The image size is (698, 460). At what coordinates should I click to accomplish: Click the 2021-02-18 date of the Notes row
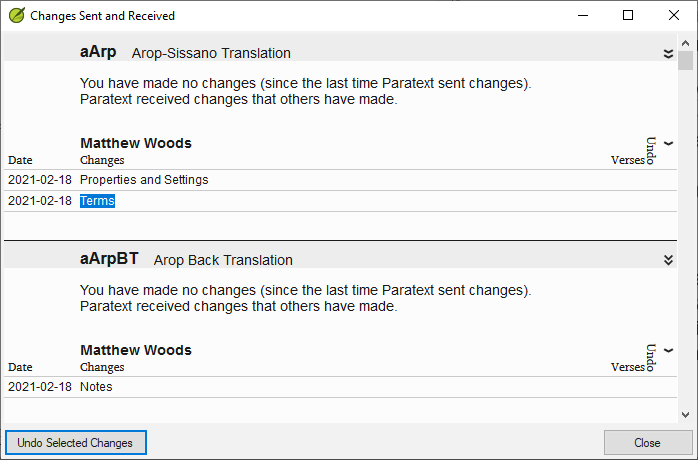[40, 387]
